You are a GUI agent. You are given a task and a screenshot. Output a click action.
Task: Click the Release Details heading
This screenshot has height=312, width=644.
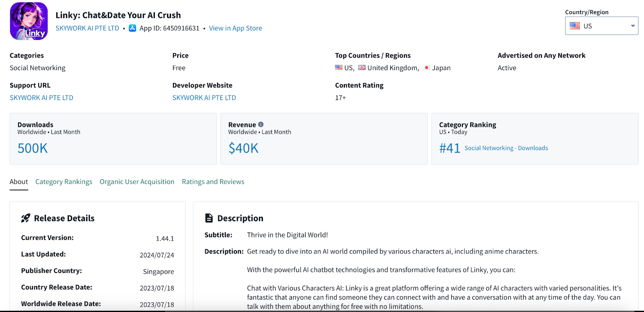64,218
